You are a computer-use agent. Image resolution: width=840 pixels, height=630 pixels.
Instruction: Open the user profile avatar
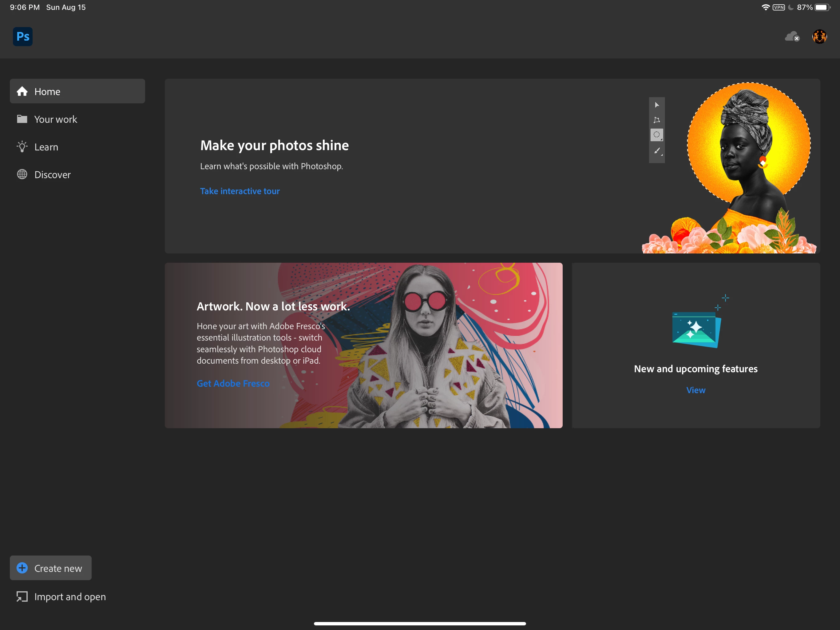[x=819, y=37]
